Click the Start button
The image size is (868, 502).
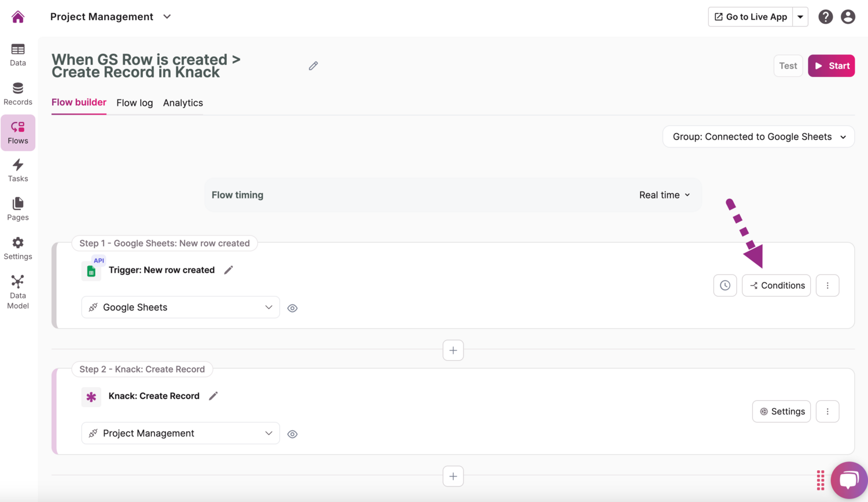point(831,66)
